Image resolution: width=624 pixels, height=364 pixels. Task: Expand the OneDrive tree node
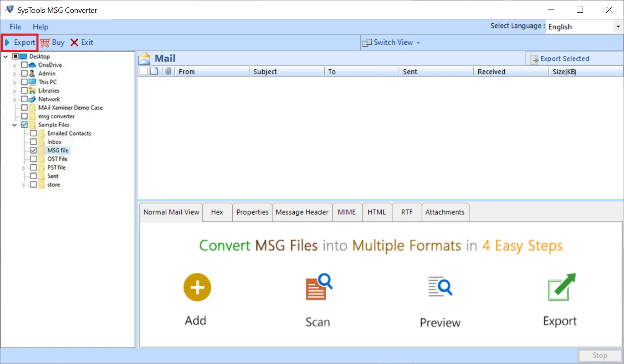pos(14,65)
